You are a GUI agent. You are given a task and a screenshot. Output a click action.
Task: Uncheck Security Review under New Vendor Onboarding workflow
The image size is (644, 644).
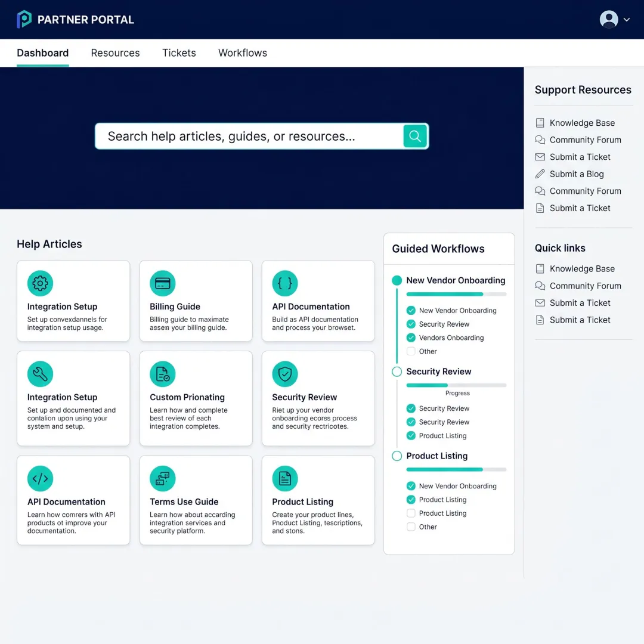pos(411,324)
